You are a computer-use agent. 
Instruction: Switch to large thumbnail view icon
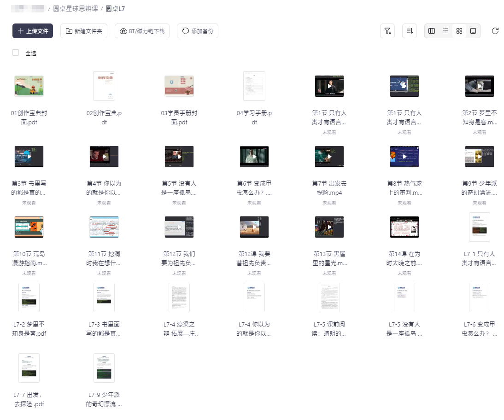(473, 31)
